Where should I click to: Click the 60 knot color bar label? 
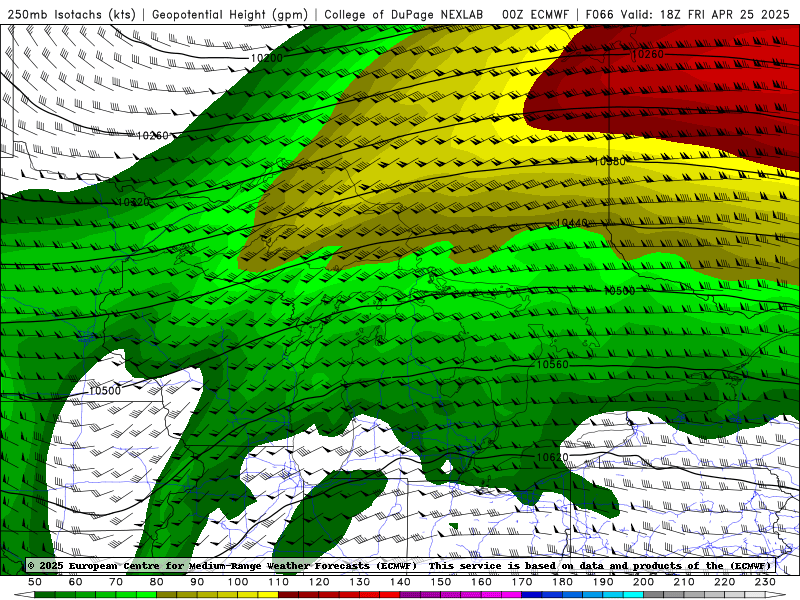[76, 582]
